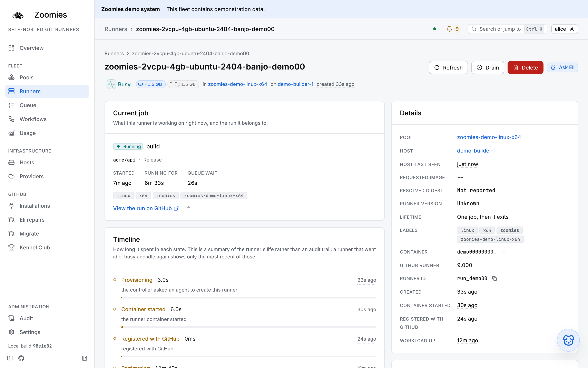This screenshot has height=368, width=588.
Task: Open the GitHub icon in sidebar footer
Action: point(21,358)
